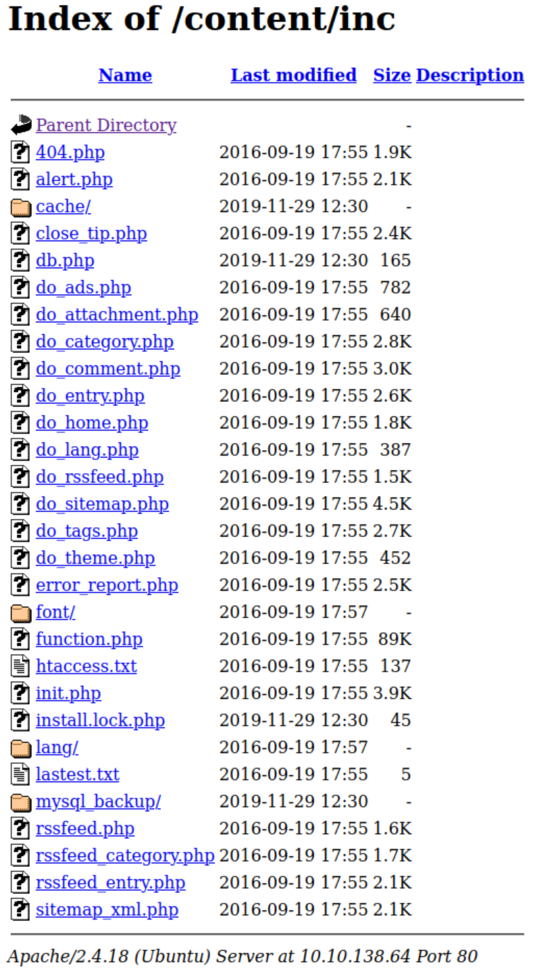Open the Parent Directory link
This screenshot has width=535, height=980.
(x=106, y=126)
